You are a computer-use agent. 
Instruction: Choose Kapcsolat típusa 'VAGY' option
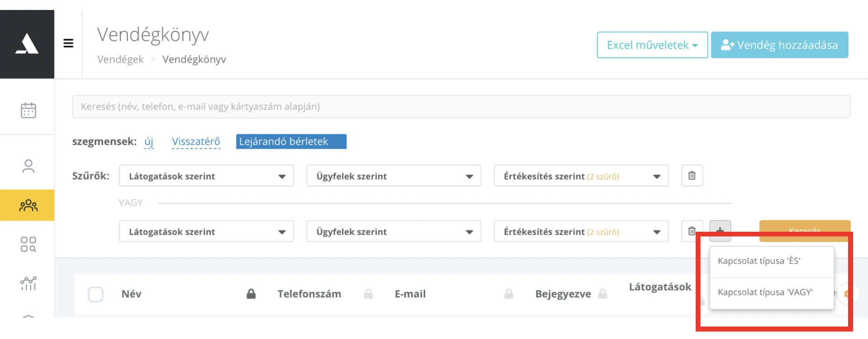[772, 292]
